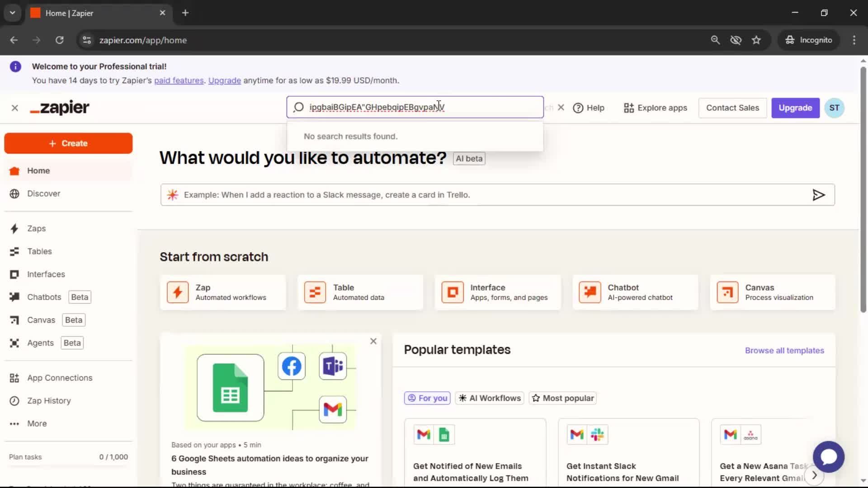The image size is (868, 488).
Task: Click the search box in the header
Action: (x=415, y=107)
